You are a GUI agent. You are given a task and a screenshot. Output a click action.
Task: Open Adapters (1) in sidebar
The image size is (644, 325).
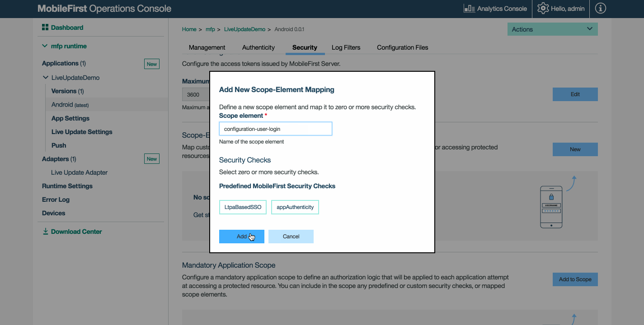point(59,159)
